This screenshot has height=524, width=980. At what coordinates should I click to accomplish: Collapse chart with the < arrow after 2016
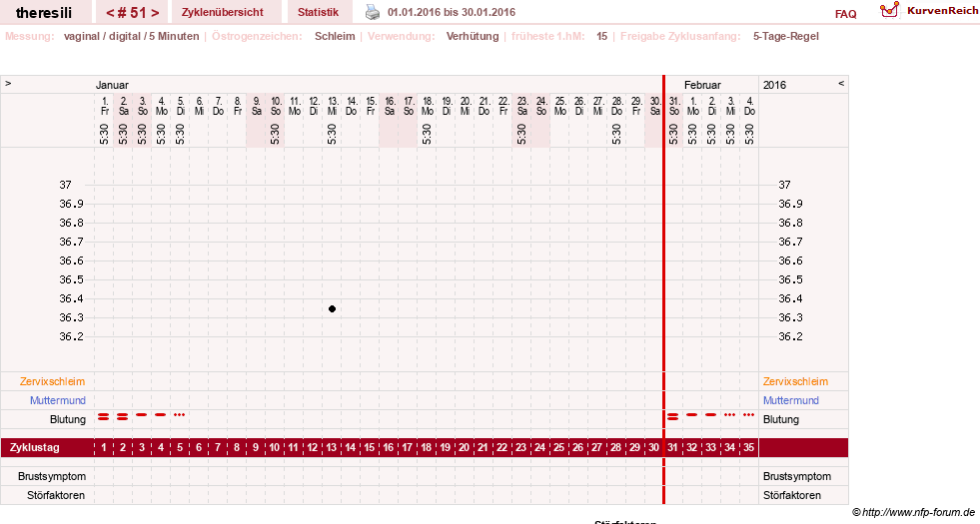(841, 83)
